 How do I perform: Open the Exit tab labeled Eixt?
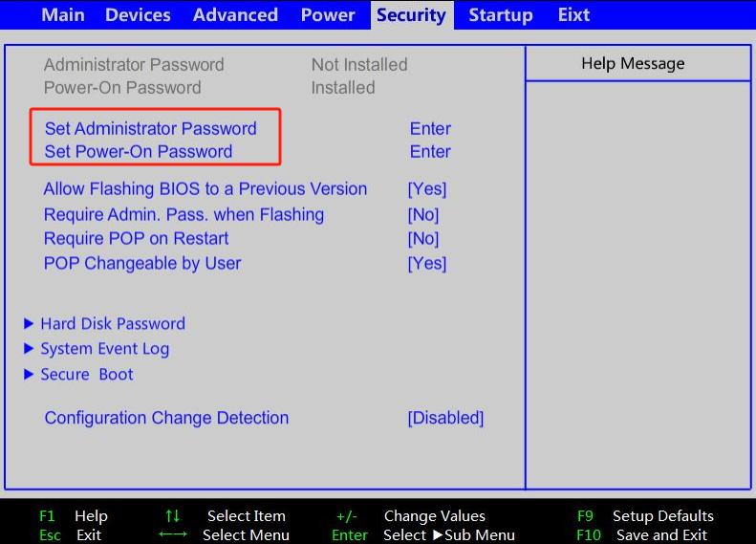[x=573, y=15]
